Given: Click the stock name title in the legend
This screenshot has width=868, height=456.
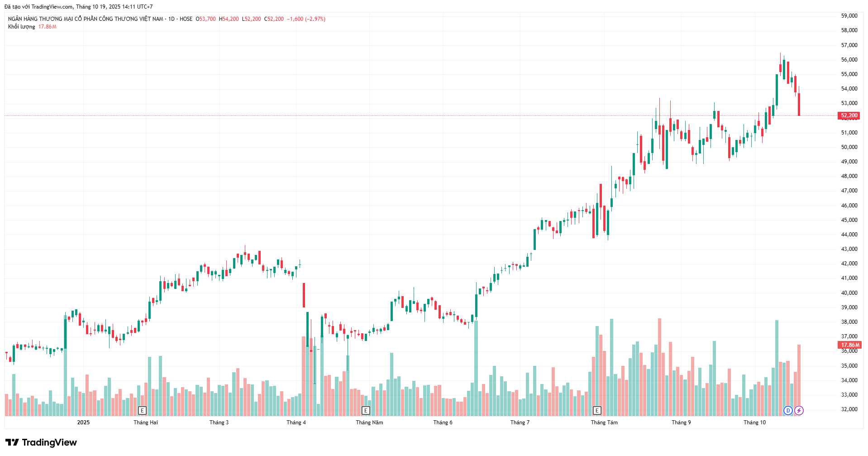Looking at the screenshot, I should [x=86, y=19].
